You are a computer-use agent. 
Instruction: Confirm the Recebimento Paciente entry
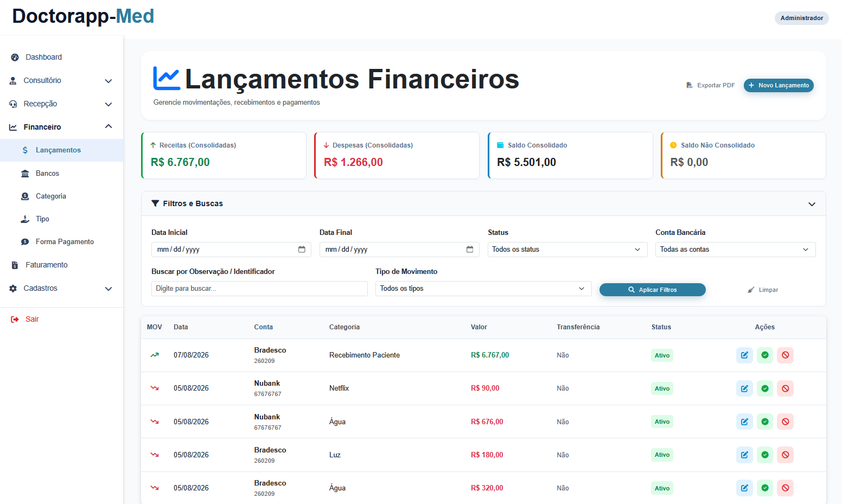pos(765,355)
